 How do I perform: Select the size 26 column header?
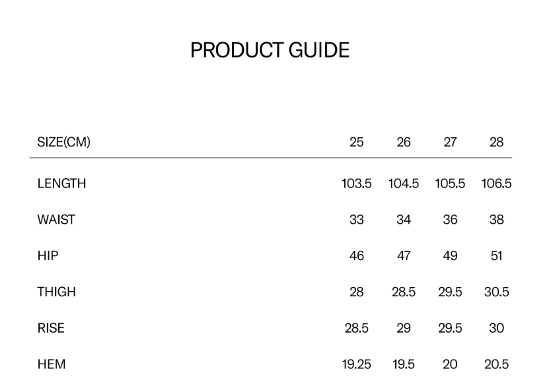[404, 142]
